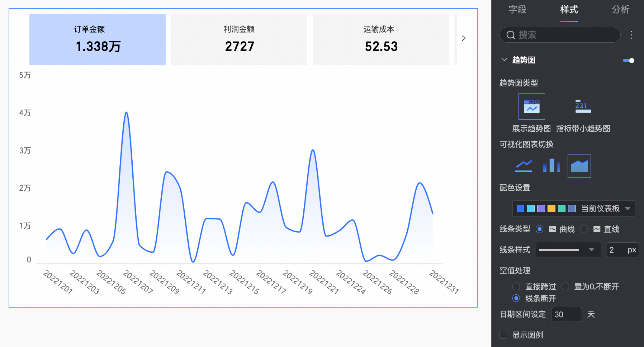Select the 利润金额 metric card
Image resolution: width=644 pixels, height=347 pixels.
(239, 39)
